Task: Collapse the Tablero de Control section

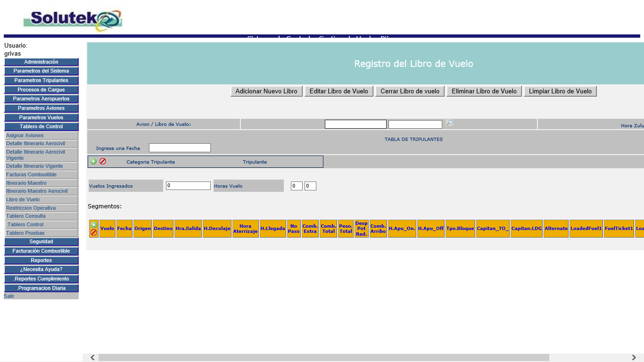Action: click(41, 127)
